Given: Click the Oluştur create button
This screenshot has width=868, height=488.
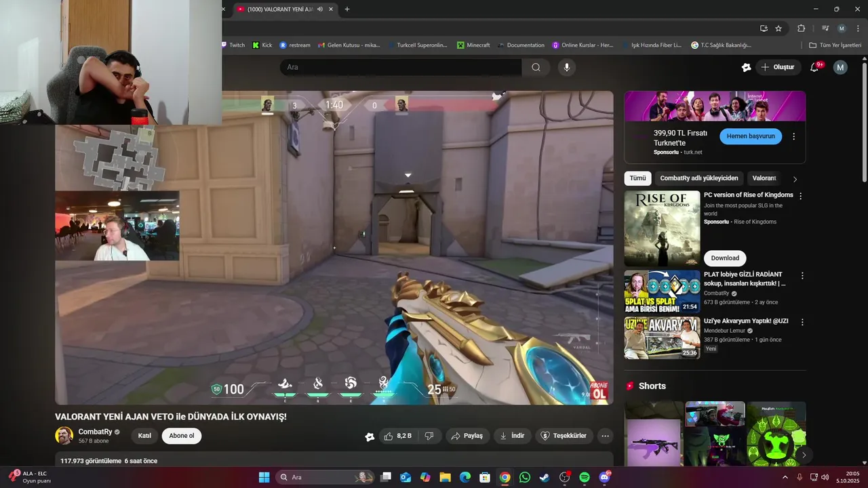Looking at the screenshot, I should click(778, 67).
